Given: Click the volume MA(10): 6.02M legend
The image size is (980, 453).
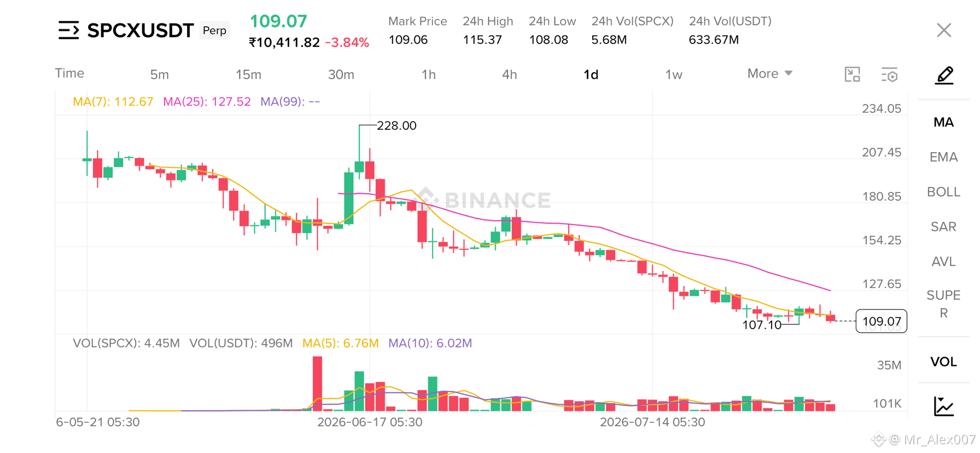Looking at the screenshot, I should tap(430, 344).
